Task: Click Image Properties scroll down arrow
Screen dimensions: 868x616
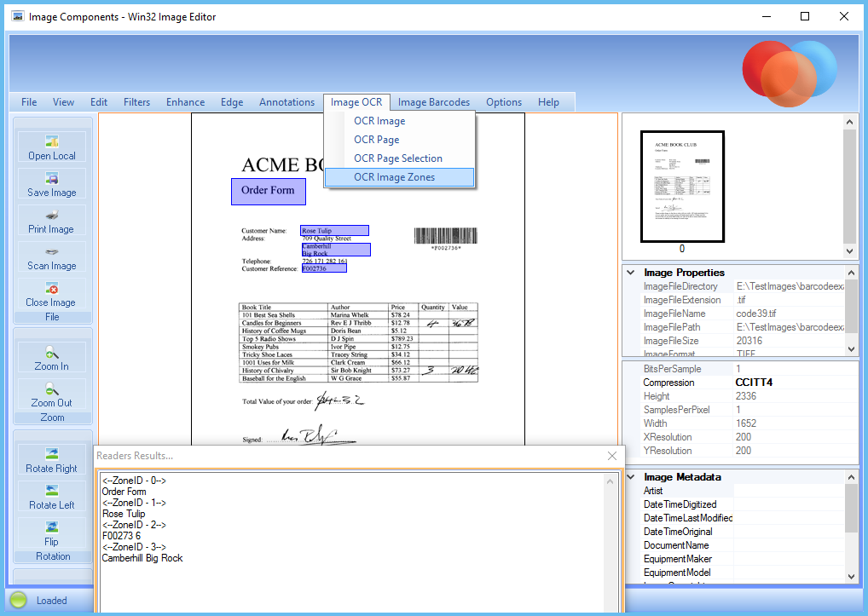Action: [x=852, y=349]
